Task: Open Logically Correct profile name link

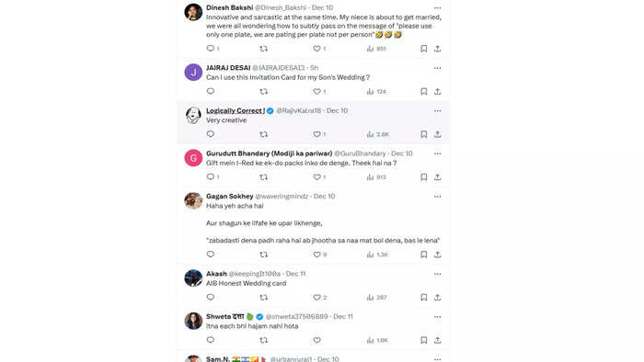Action: point(236,110)
